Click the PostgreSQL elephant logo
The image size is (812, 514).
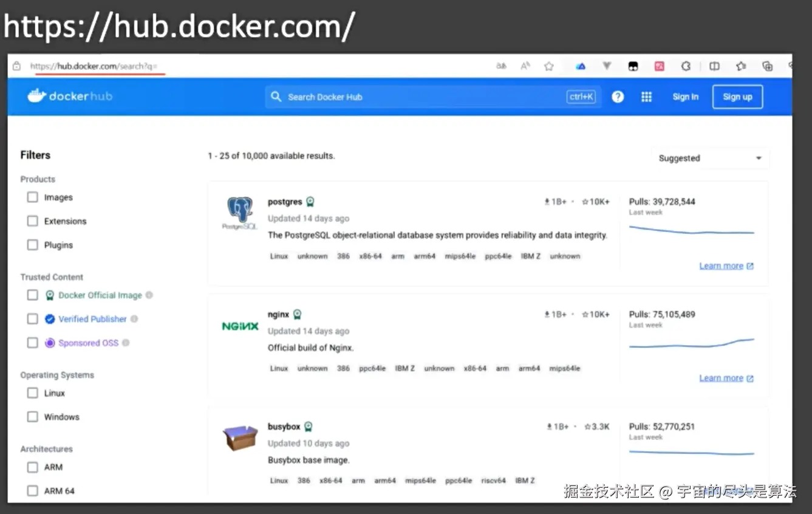click(240, 213)
